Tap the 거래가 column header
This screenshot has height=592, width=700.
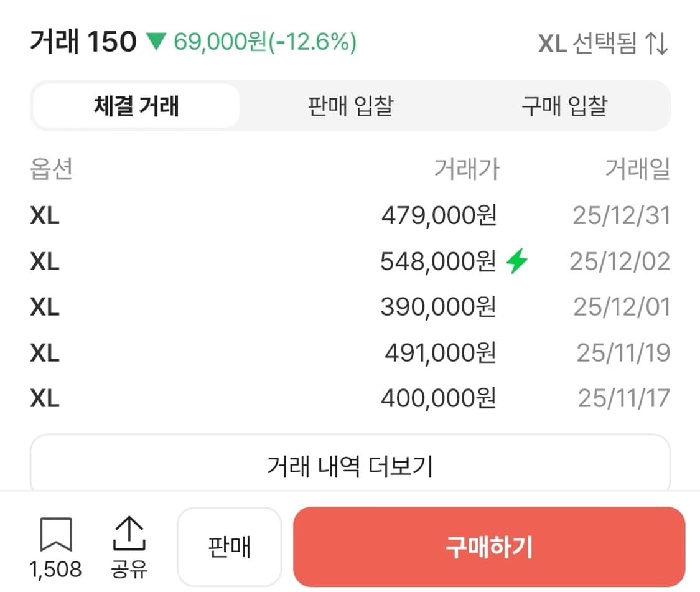click(466, 170)
